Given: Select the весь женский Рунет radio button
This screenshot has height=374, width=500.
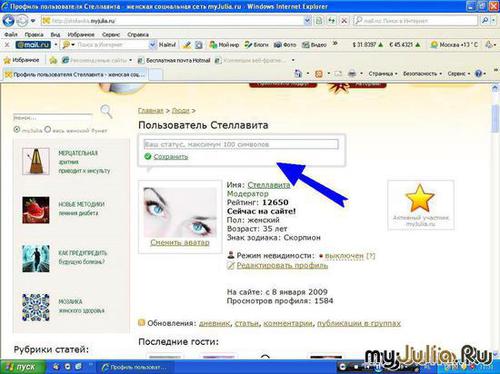Looking at the screenshot, I should point(48,129).
